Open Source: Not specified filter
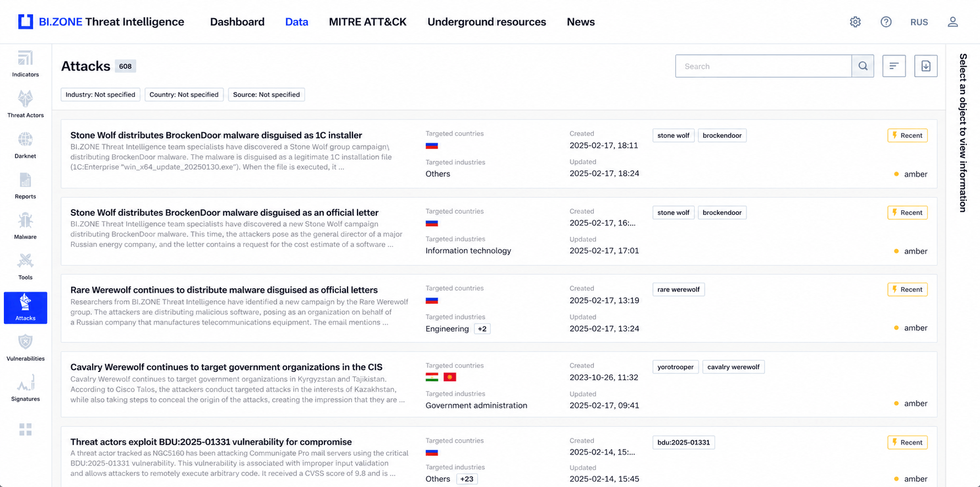 click(x=267, y=95)
